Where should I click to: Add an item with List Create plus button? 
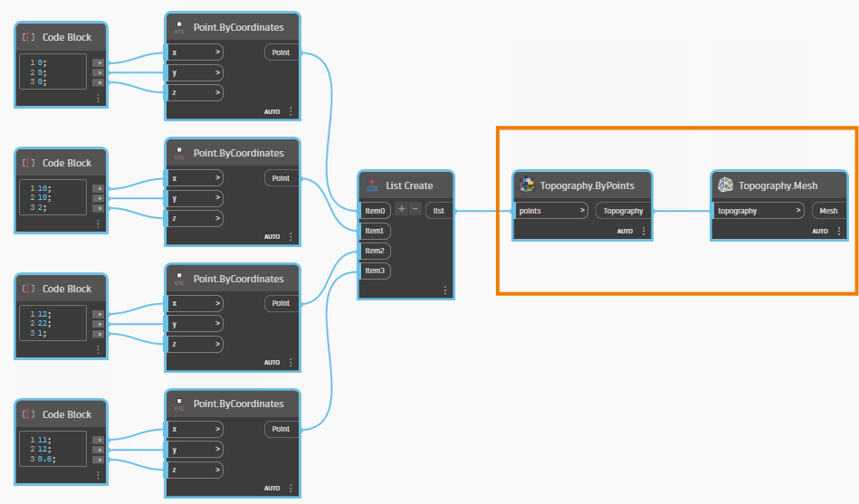coord(402,210)
